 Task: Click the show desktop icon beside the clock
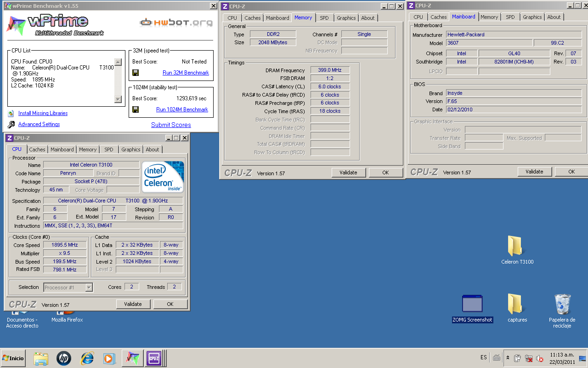(582, 358)
